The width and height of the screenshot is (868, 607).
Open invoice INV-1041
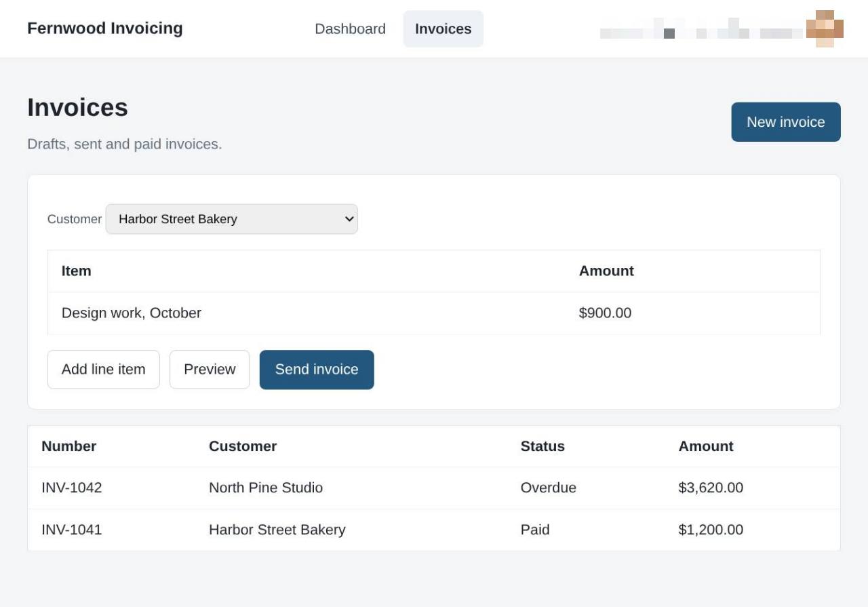pyautogui.click(x=72, y=530)
